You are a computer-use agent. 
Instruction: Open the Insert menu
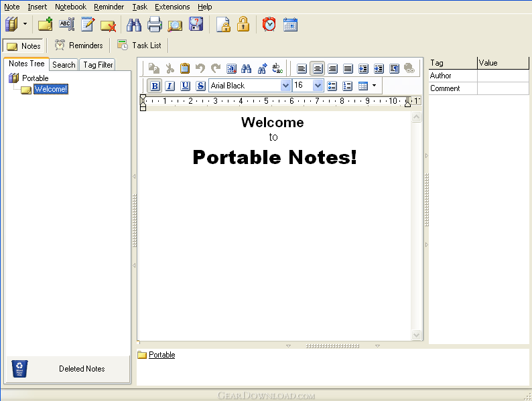point(38,7)
